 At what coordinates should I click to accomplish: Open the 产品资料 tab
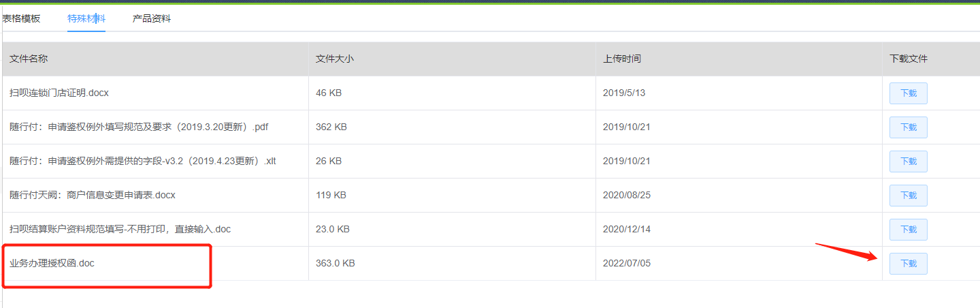(151, 18)
